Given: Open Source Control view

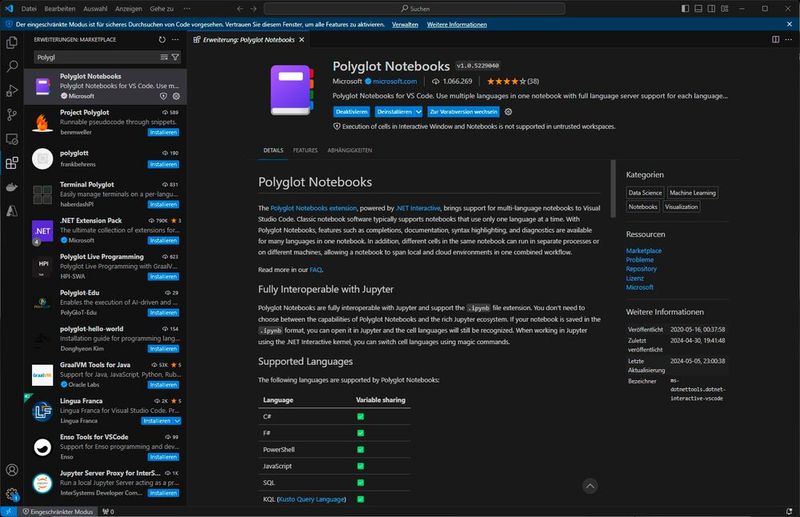Looking at the screenshot, I should tap(12, 114).
